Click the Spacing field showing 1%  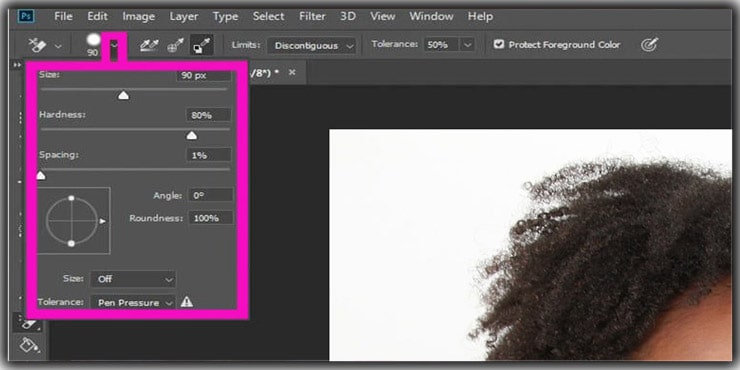(209, 155)
